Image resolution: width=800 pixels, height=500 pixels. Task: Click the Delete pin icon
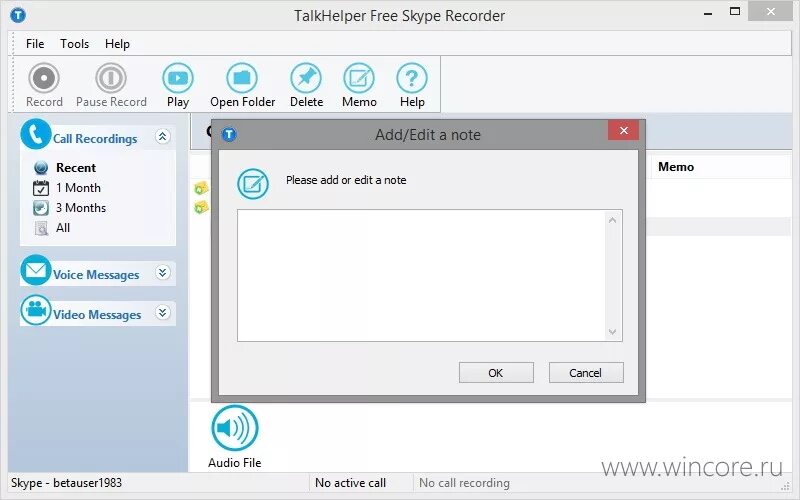point(306,78)
